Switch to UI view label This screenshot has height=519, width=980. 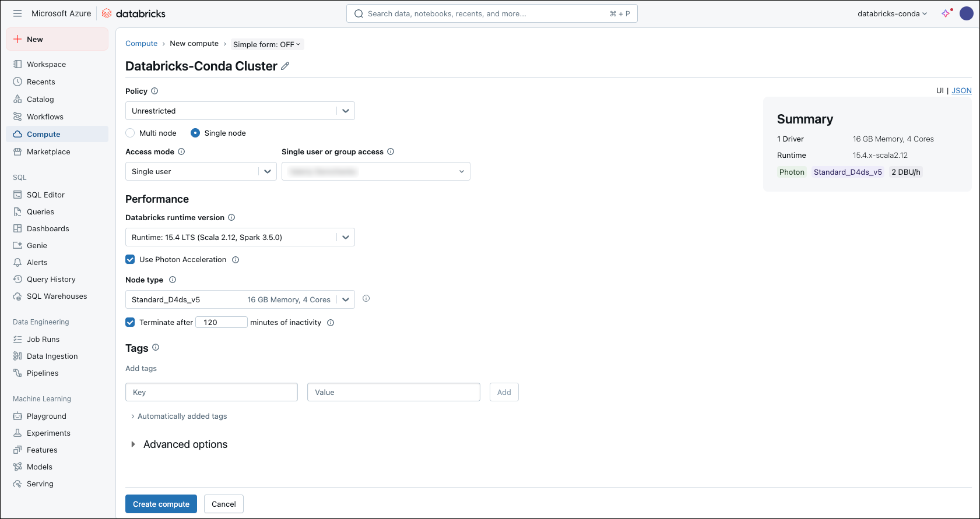pos(940,90)
